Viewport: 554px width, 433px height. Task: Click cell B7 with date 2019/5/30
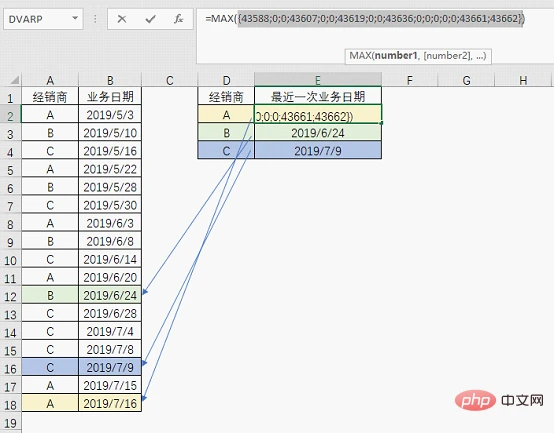click(x=110, y=205)
